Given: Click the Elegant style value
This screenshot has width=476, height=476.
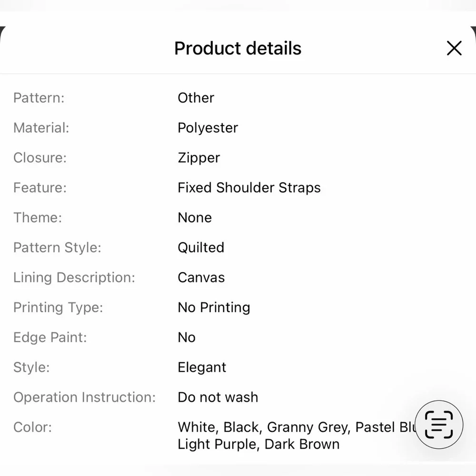Looking at the screenshot, I should click(202, 367).
